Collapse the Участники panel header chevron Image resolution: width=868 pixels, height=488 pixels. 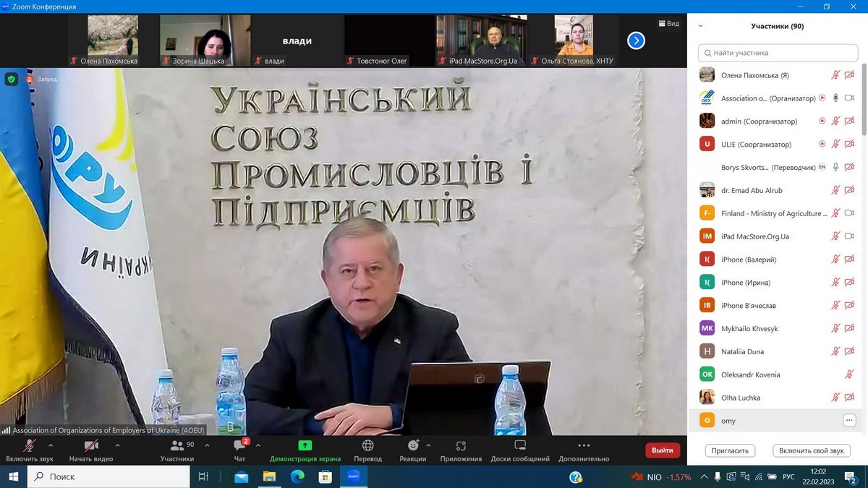pos(700,26)
